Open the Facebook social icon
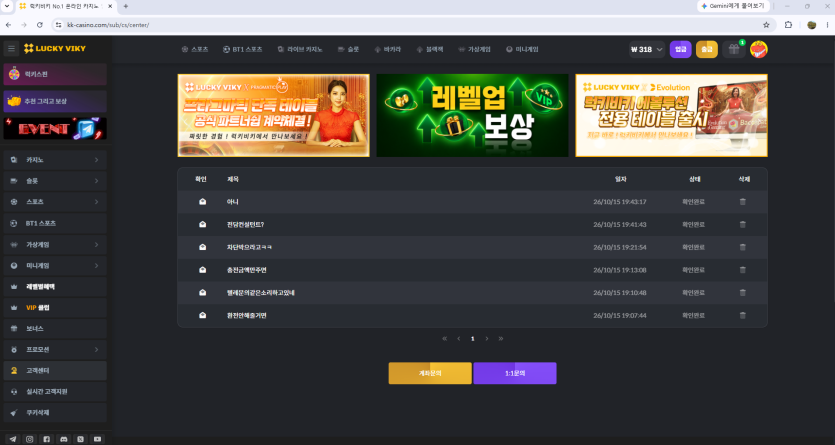This screenshot has width=835, height=445. click(x=47, y=439)
